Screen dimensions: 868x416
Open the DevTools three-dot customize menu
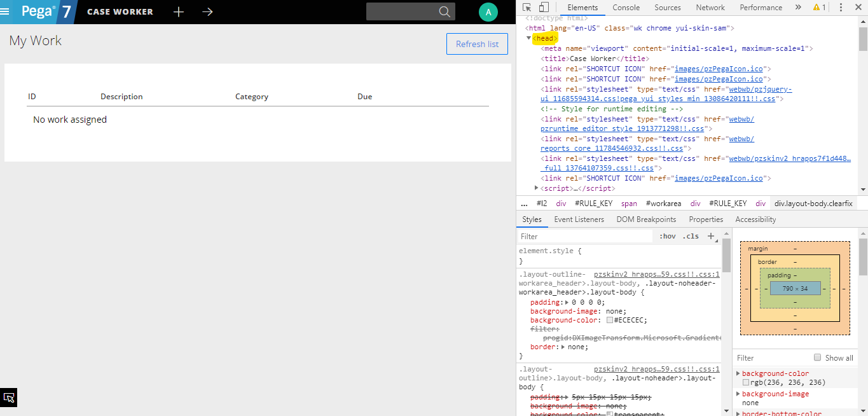[841, 7]
